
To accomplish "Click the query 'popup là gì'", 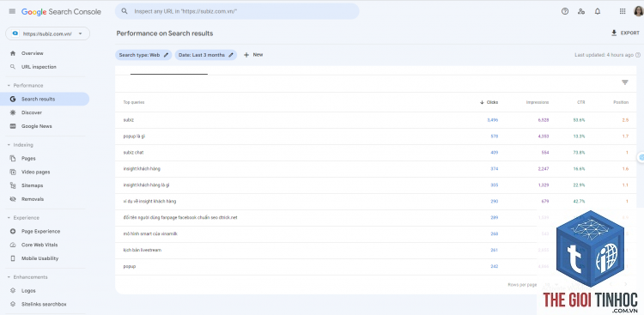I will tap(134, 136).
